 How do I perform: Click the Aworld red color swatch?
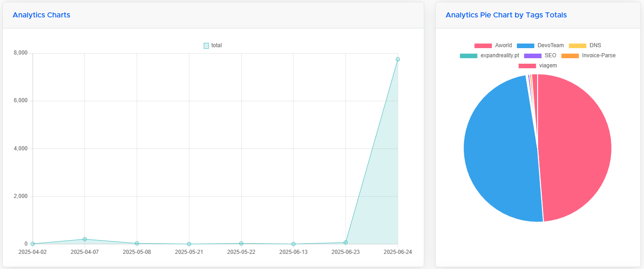483,46
